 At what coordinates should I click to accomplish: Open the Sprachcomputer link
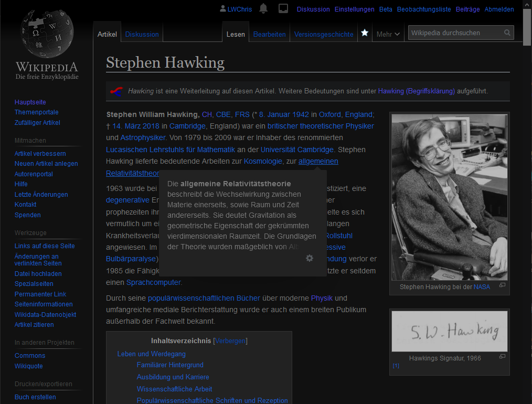pos(154,282)
